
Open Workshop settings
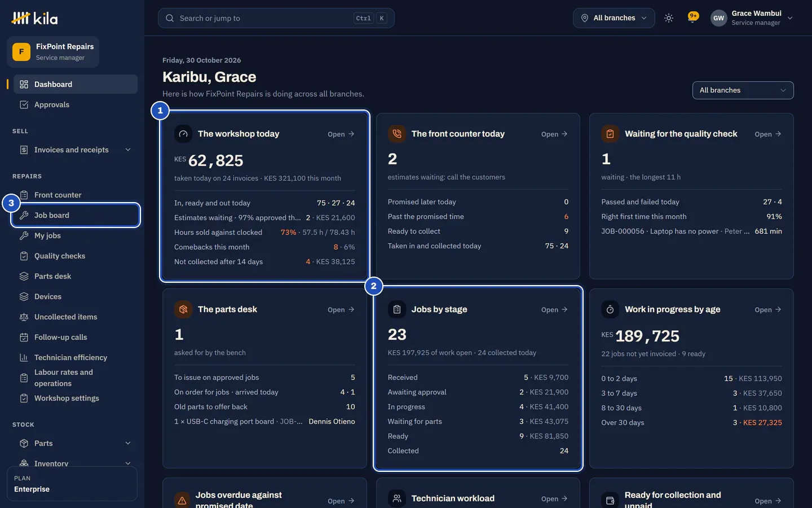tap(75, 398)
